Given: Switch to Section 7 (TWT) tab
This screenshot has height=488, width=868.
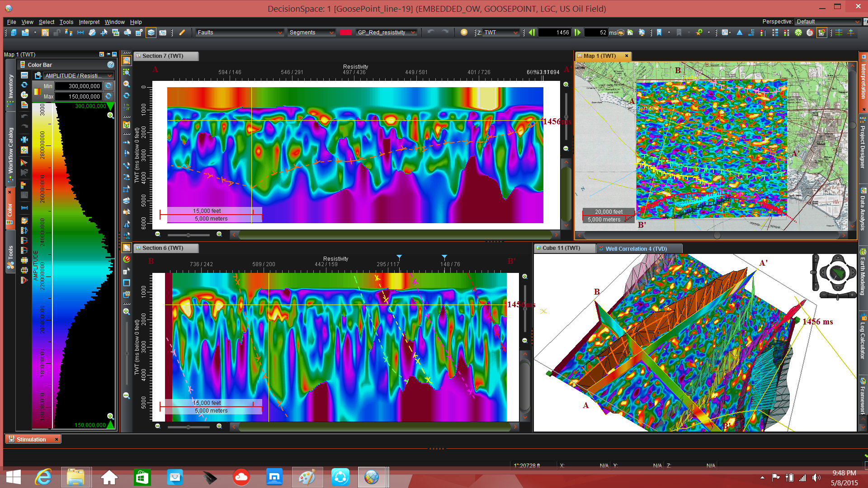Looking at the screenshot, I should [165, 56].
